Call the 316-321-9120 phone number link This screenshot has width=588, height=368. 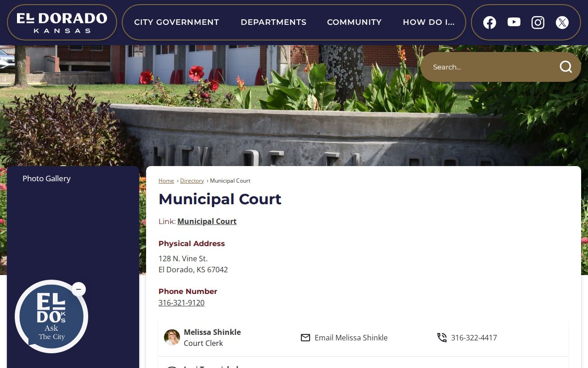tap(181, 303)
